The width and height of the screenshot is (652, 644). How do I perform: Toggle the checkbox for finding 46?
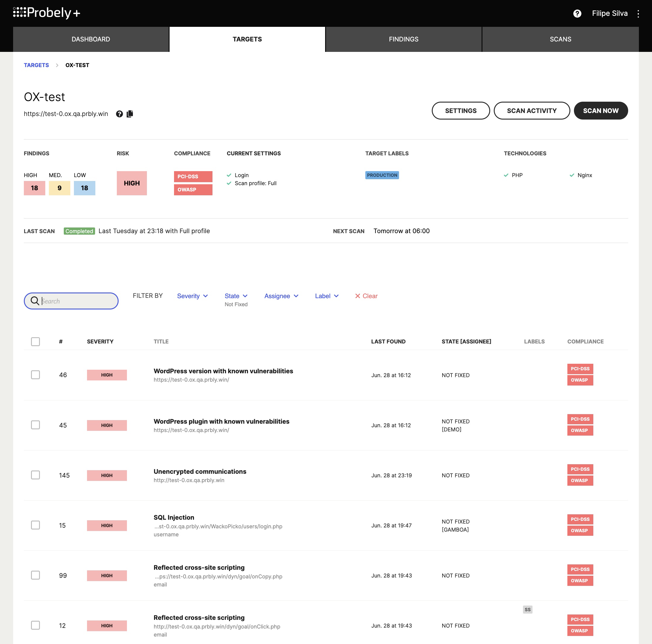pos(35,374)
